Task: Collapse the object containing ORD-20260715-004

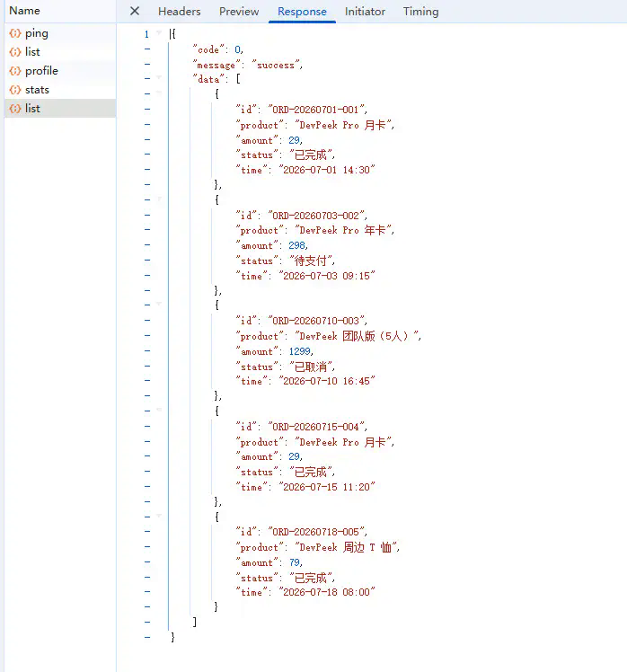Action: click(x=159, y=411)
